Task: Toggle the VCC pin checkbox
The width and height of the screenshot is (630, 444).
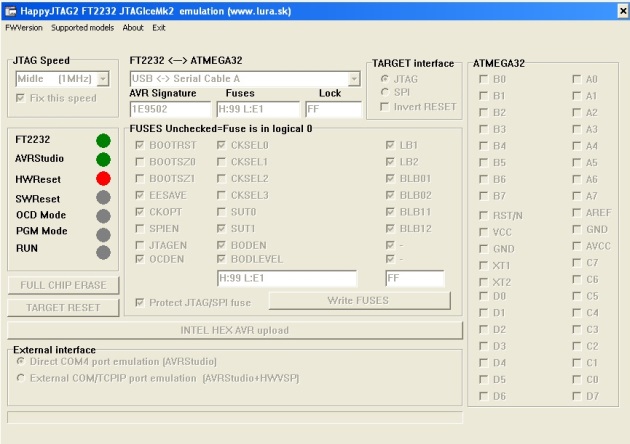Action: (x=483, y=232)
